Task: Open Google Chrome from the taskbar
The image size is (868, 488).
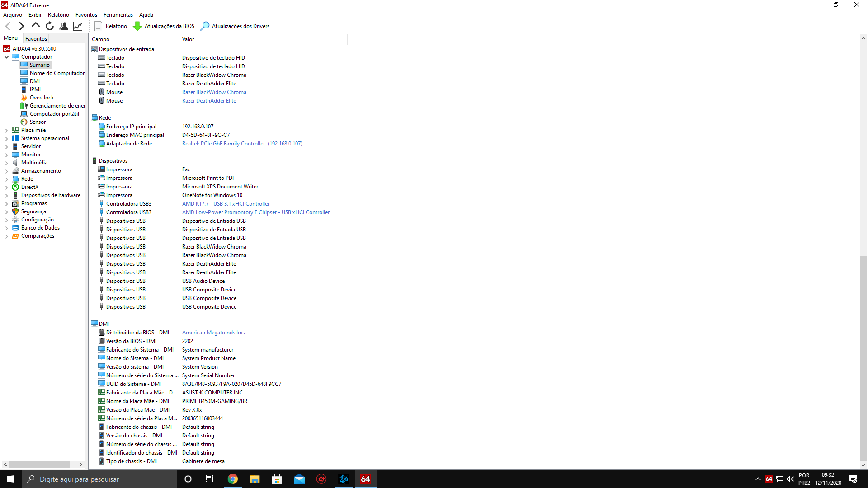Action: click(x=232, y=479)
